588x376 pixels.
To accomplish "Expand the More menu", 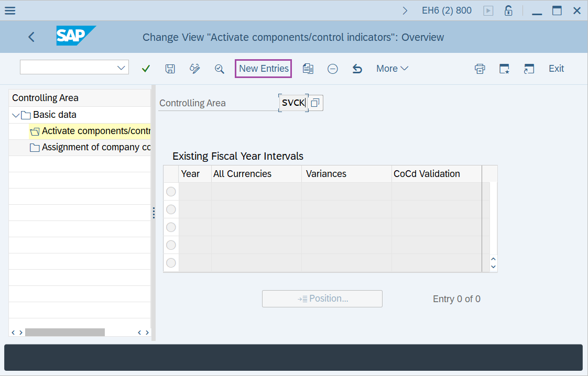I will (x=392, y=69).
